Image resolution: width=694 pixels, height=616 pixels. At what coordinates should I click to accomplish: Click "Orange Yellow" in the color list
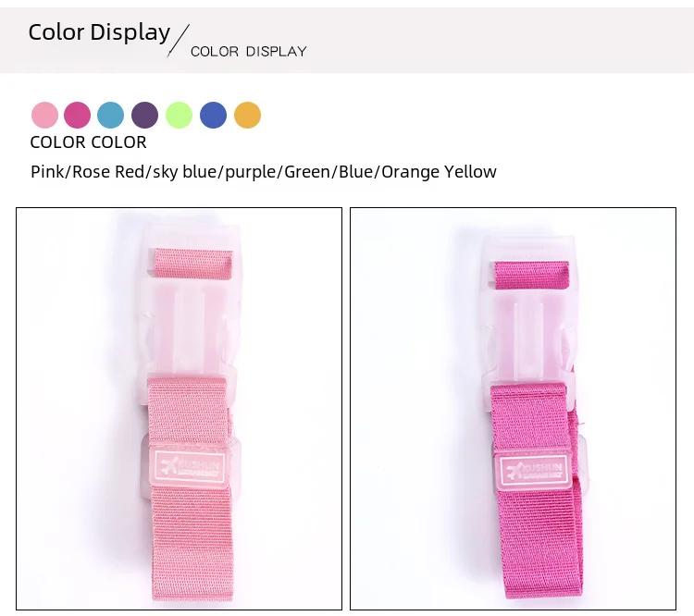pyautogui.click(x=439, y=172)
